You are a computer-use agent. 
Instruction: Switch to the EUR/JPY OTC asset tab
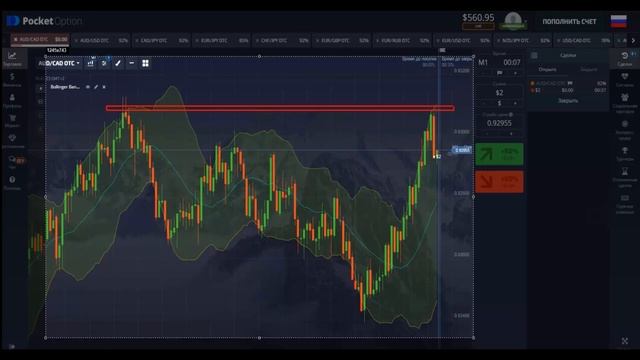click(x=222, y=40)
